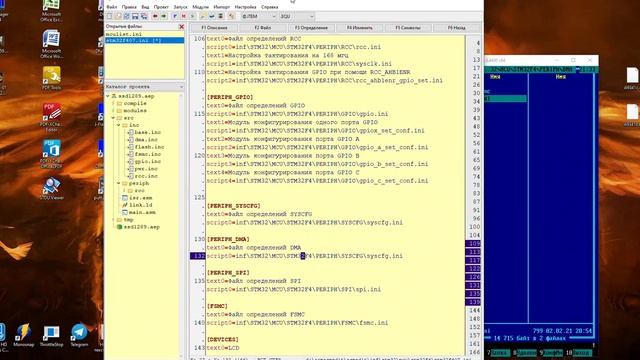
Task: Click the F3 Определение button
Action: [x=311, y=28]
